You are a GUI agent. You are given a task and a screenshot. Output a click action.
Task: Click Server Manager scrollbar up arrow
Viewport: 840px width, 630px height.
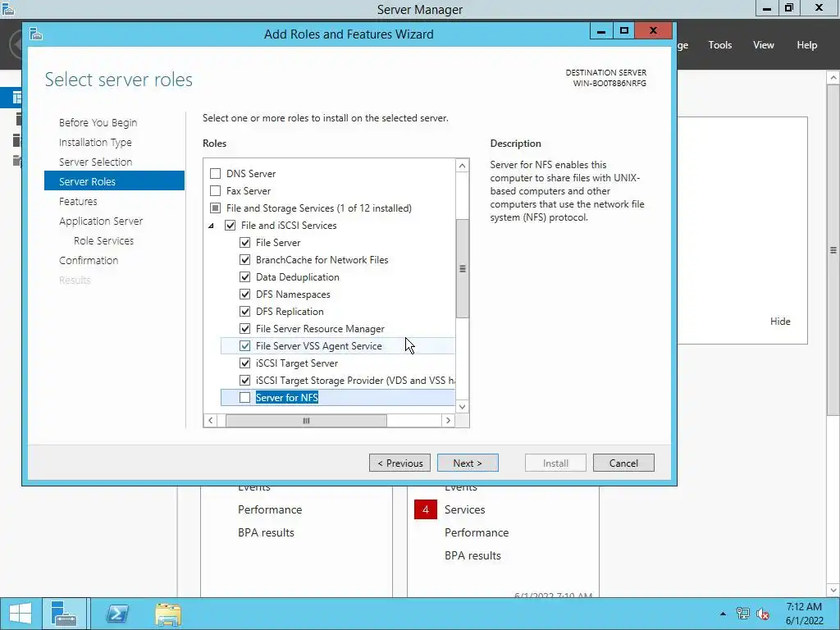pyautogui.click(x=833, y=78)
